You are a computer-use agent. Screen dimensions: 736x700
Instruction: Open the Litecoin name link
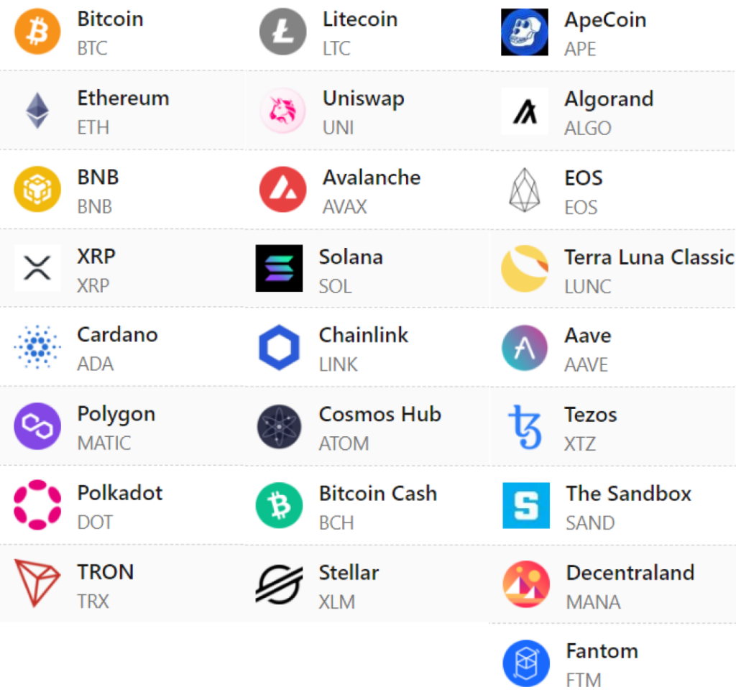359,19
